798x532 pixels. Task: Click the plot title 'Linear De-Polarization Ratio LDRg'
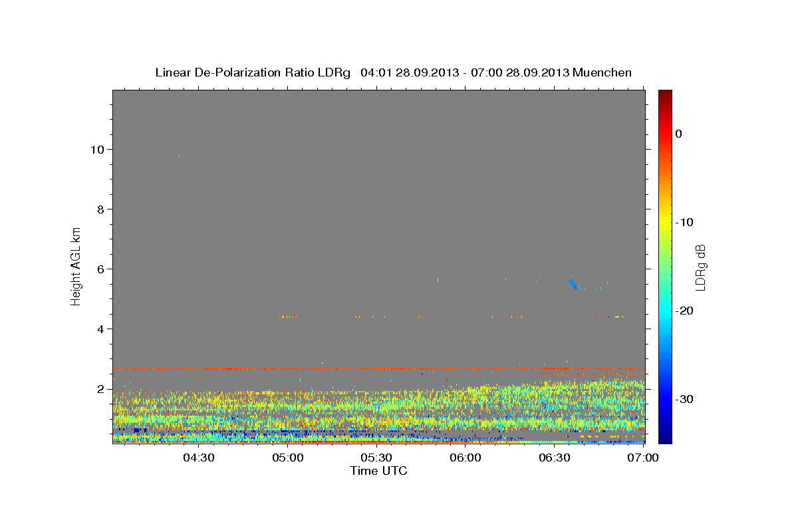(x=253, y=72)
